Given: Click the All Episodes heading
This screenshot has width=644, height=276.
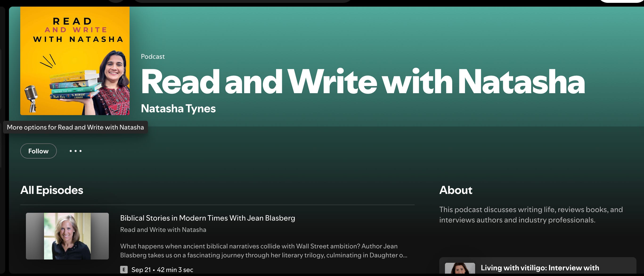Looking at the screenshot, I should 52,190.
